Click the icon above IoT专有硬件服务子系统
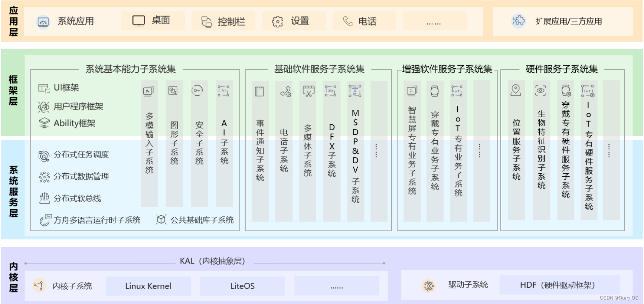644x304 pixels. pyautogui.click(x=588, y=91)
